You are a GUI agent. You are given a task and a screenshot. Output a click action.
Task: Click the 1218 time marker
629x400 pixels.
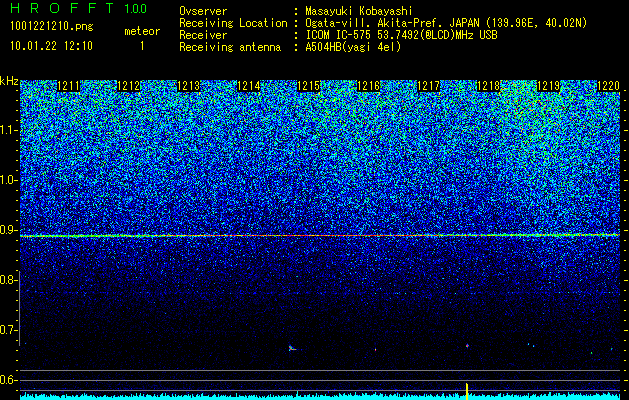[489, 86]
